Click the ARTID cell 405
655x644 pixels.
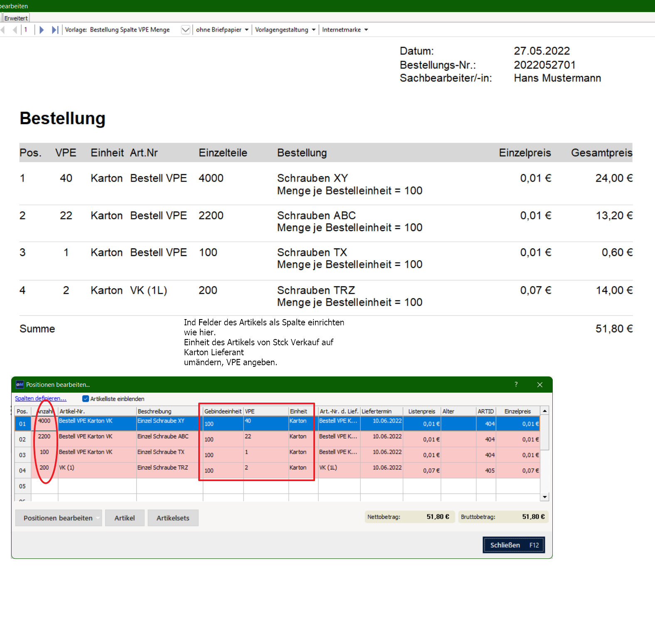[x=485, y=470]
